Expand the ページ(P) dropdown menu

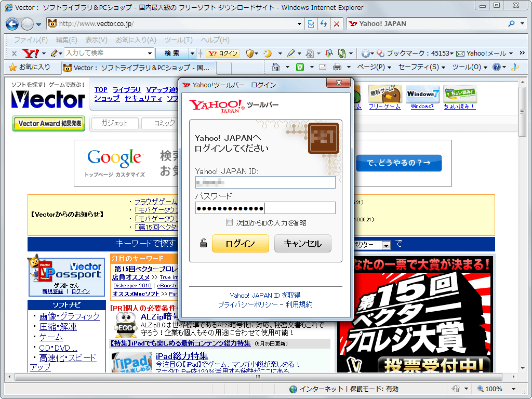(x=374, y=67)
